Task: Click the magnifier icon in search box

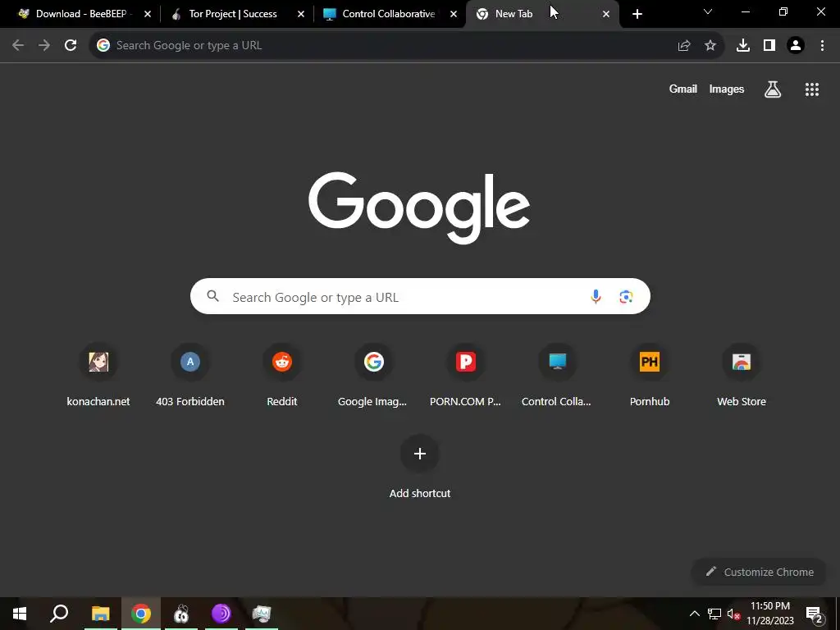Action: (x=212, y=296)
